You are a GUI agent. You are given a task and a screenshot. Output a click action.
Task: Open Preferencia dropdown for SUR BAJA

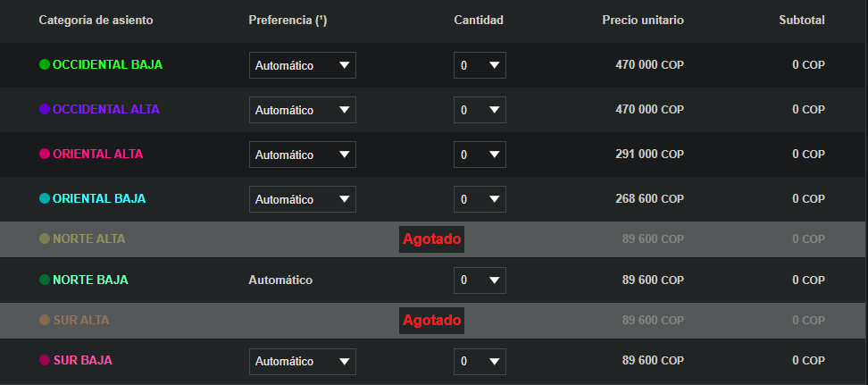pos(302,362)
